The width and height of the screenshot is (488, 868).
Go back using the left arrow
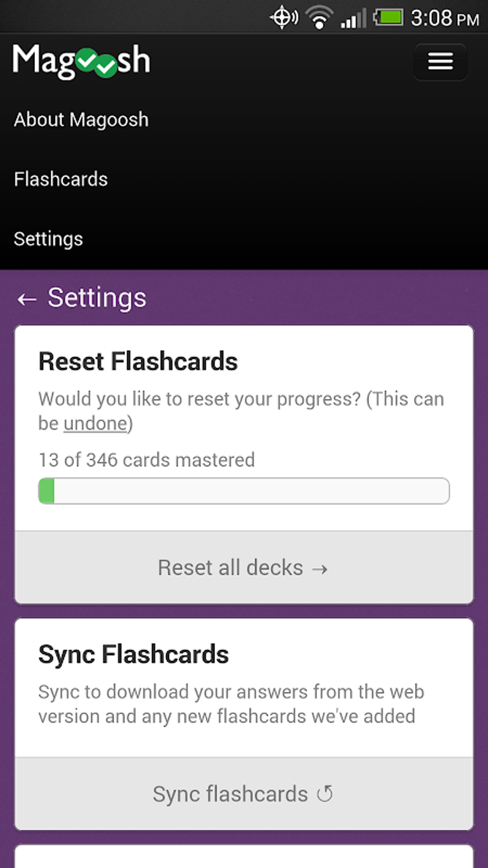click(x=27, y=299)
